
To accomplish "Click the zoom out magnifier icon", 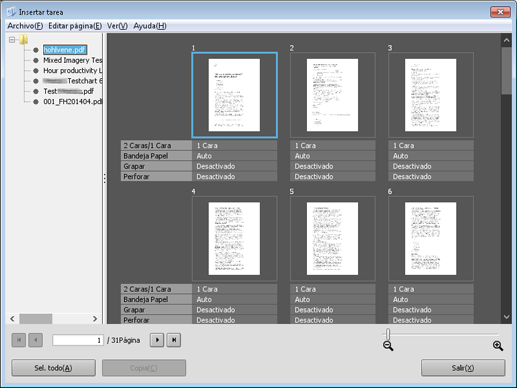I will point(388,346).
